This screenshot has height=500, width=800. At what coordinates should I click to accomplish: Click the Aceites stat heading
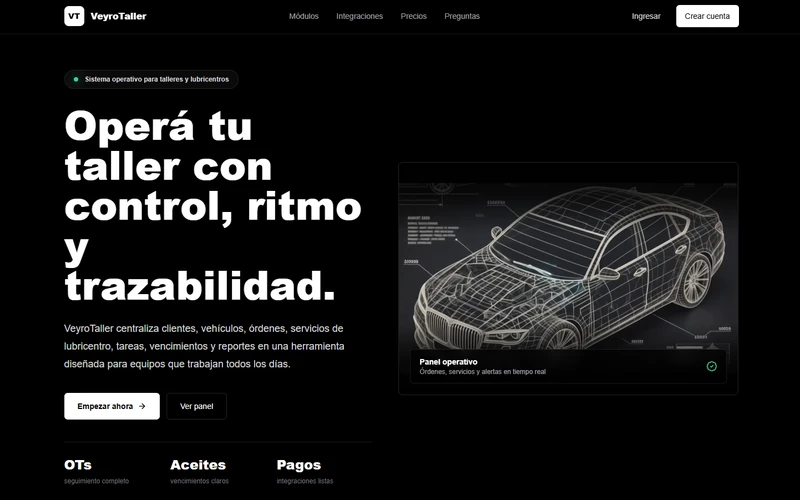(198, 465)
